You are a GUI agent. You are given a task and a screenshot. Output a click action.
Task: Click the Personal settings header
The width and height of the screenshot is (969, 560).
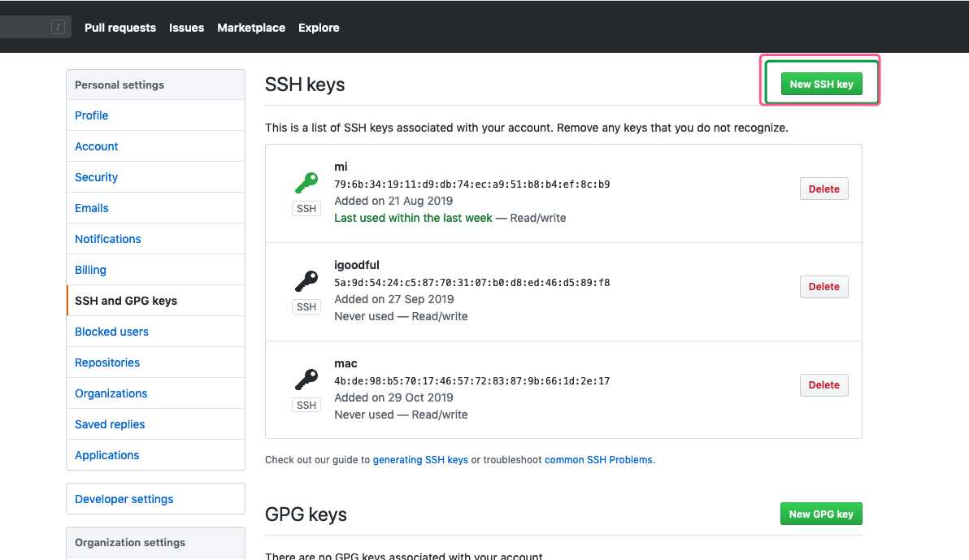[x=156, y=85]
